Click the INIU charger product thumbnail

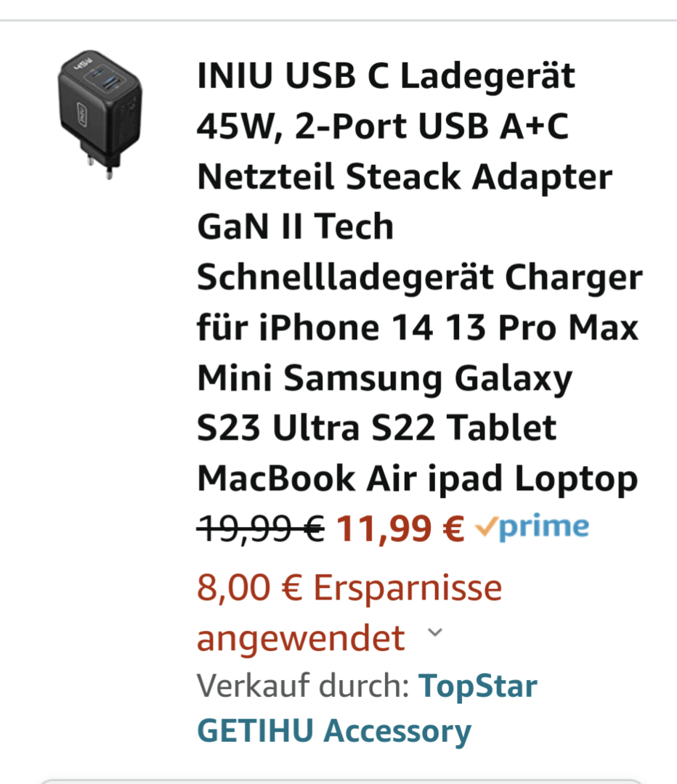(x=100, y=115)
